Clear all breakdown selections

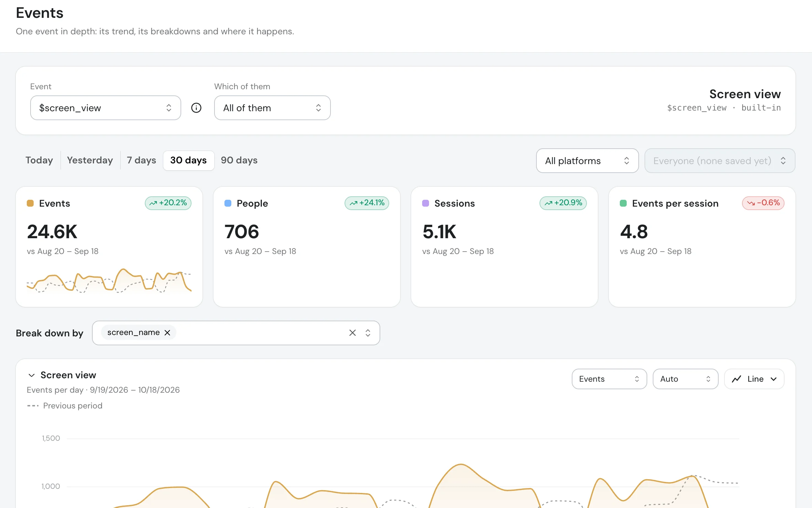(x=352, y=333)
